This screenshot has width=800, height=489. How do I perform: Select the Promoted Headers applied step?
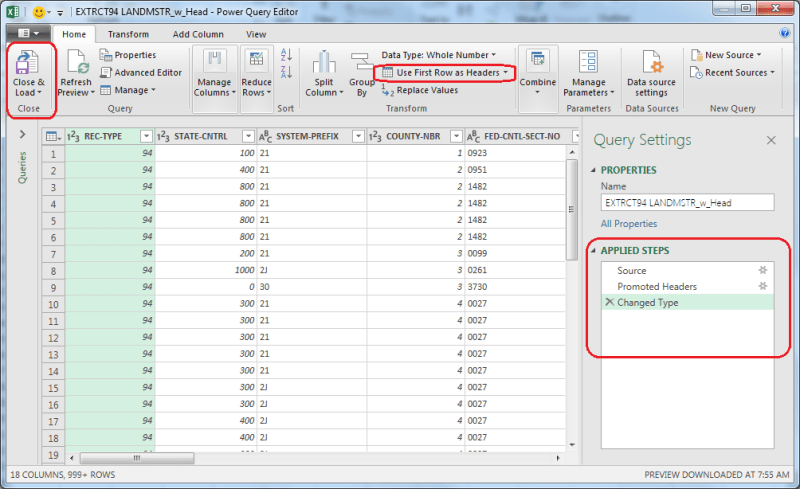coord(687,286)
